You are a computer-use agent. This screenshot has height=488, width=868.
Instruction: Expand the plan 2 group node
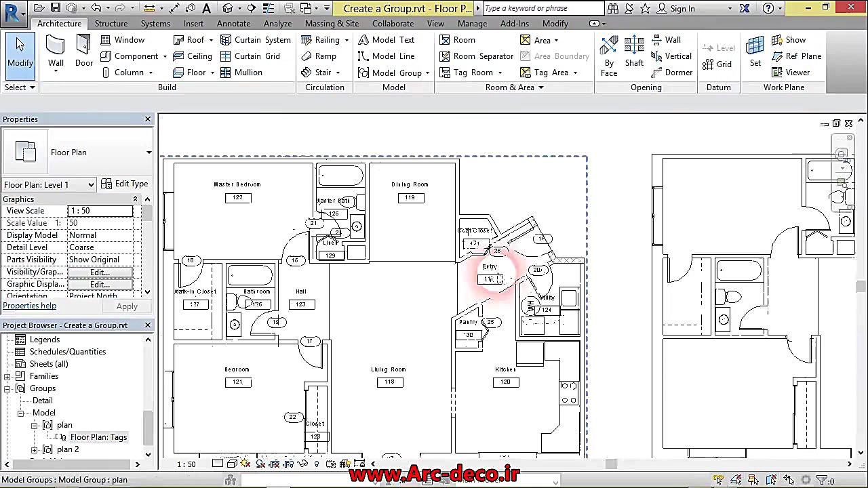coord(35,449)
